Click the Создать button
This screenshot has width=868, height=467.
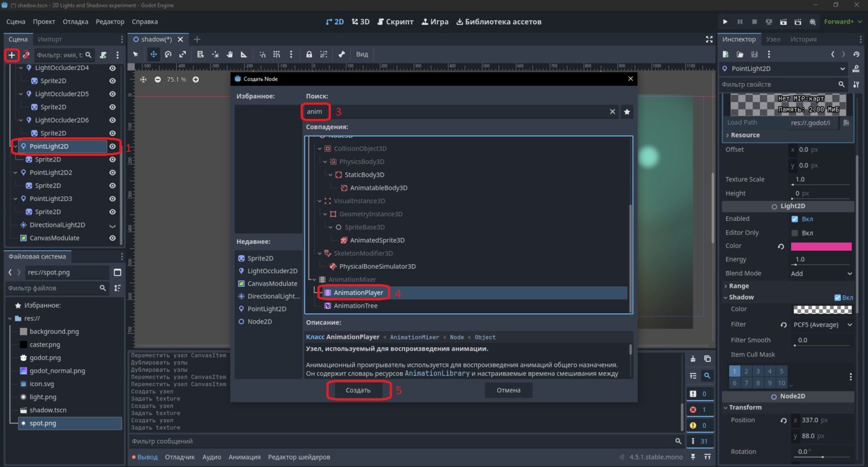point(358,390)
